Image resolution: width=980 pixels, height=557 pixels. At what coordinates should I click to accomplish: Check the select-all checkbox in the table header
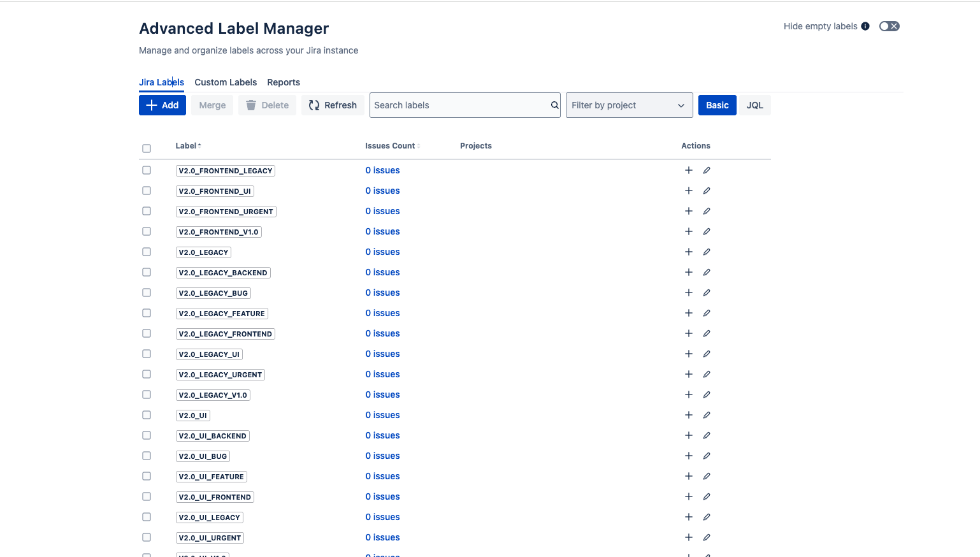[x=147, y=147]
